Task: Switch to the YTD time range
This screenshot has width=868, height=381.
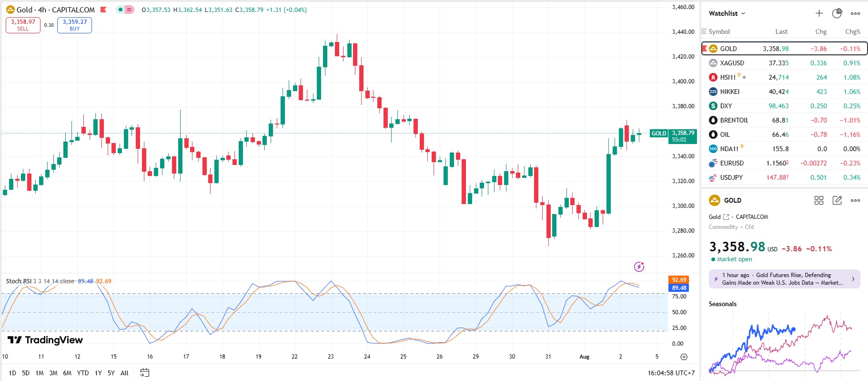Action: click(x=83, y=373)
